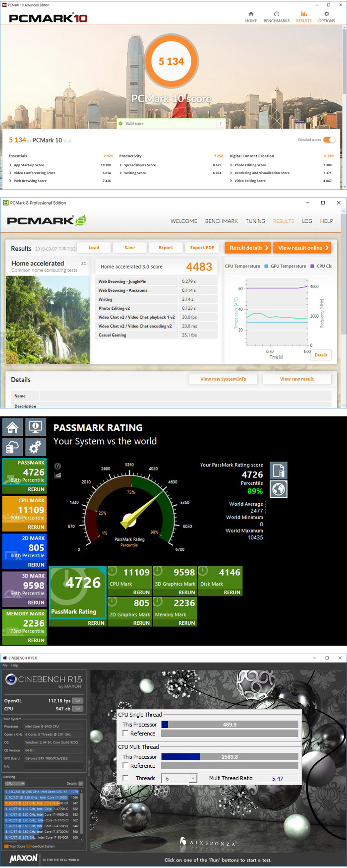Image resolution: width=347 pixels, height=868 pixels.
Task: Open Log tab in PCMark 8
Action: pos(307,221)
